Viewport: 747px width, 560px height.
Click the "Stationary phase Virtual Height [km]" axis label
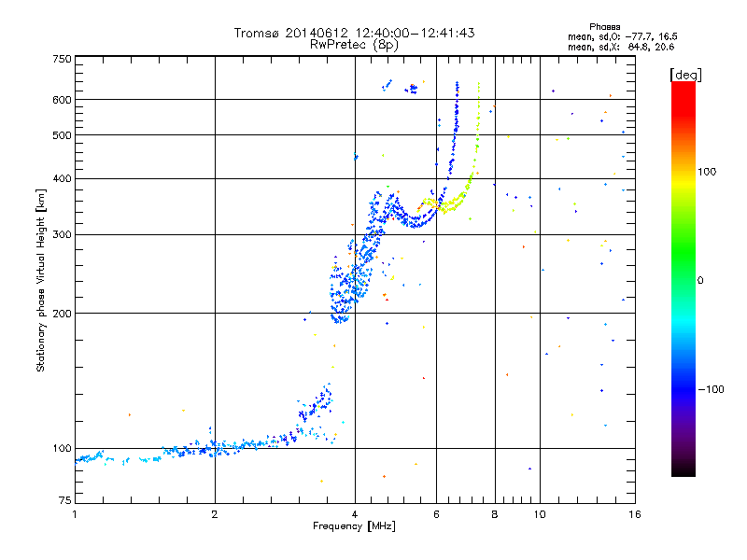coord(41,280)
